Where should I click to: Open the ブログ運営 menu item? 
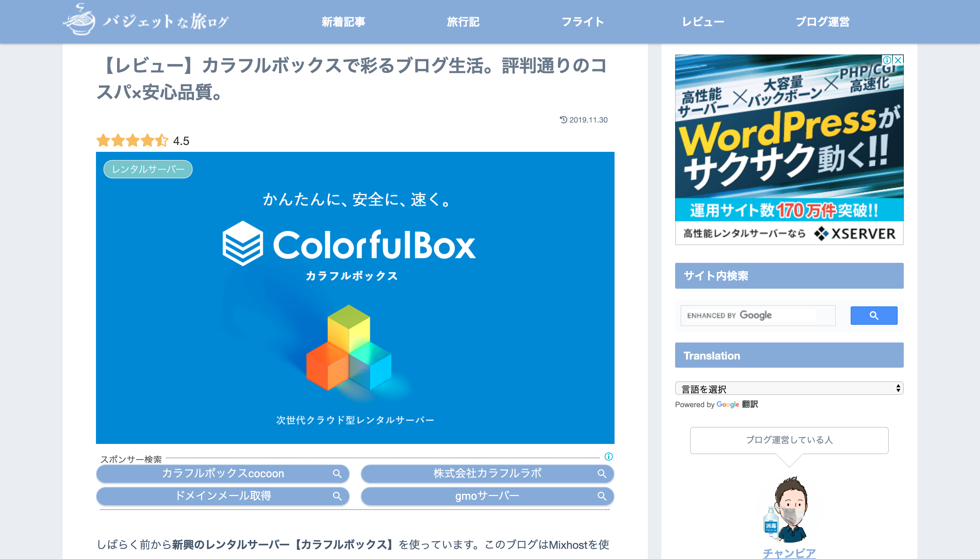(x=822, y=22)
